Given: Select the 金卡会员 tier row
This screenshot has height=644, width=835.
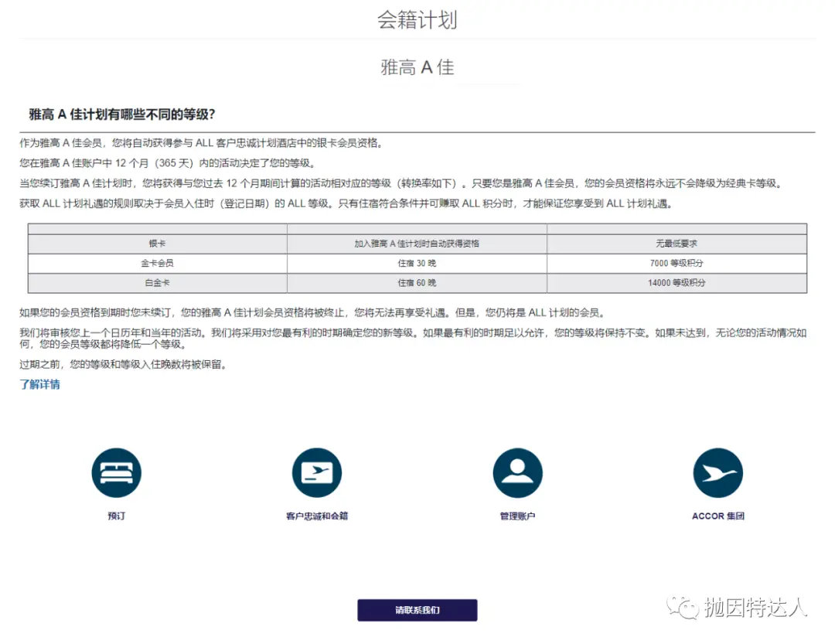Looking at the screenshot, I should coord(156,263).
